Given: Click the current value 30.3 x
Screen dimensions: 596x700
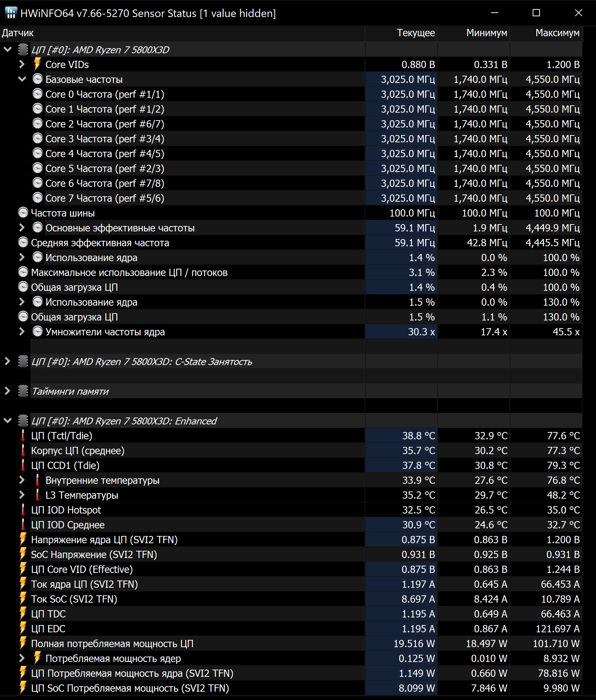Looking at the screenshot, I should point(422,332).
